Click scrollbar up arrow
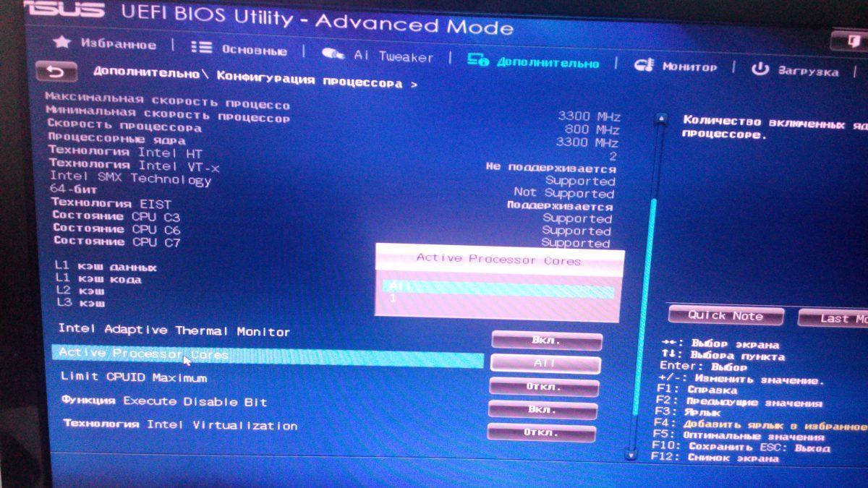The height and width of the screenshot is (488, 868). point(660,119)
